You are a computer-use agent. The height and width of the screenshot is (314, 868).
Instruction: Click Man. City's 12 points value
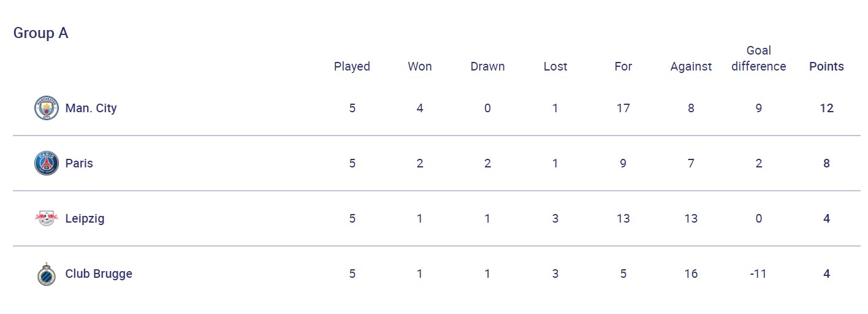point(826,108)
